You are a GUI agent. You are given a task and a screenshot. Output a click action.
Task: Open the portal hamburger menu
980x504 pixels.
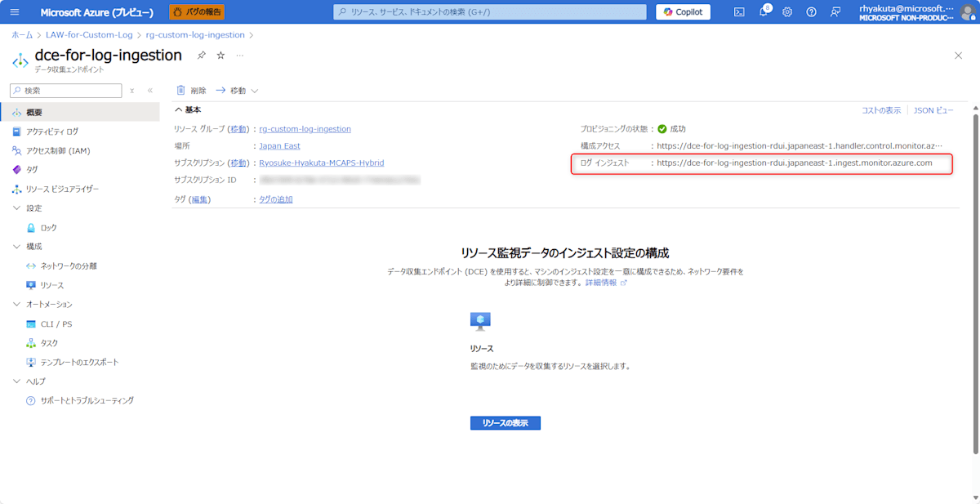pyautogui.click(x=15, y=12)
